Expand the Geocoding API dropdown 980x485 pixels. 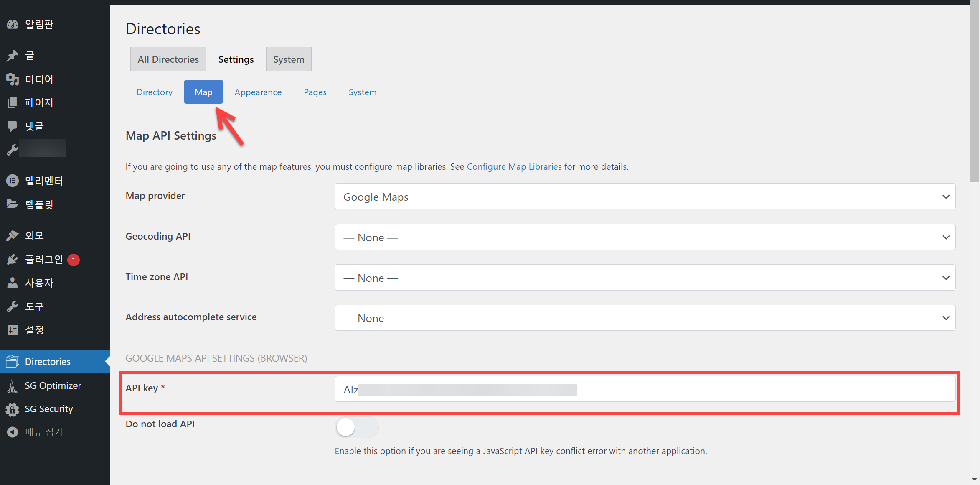click(x=645, y=237)
